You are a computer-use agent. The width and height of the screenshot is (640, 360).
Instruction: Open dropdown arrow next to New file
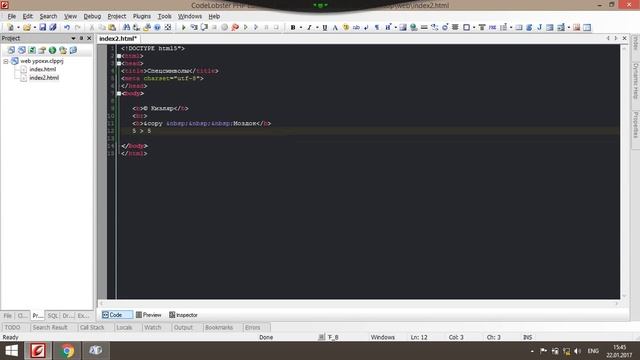click(18, 27)
